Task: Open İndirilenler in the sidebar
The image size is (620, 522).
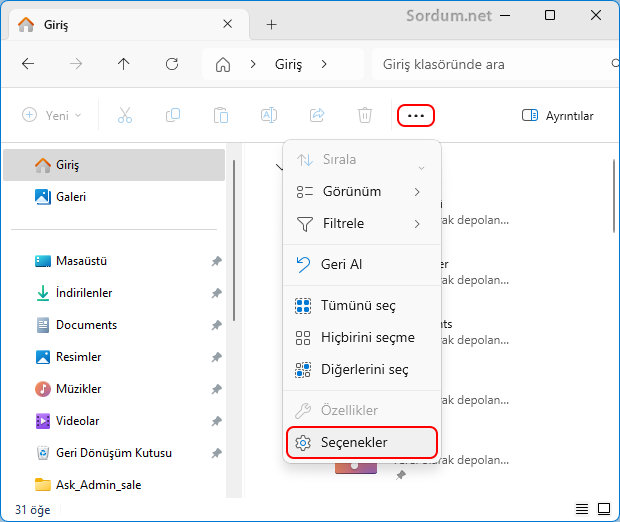Action: (x=114, y=293)
